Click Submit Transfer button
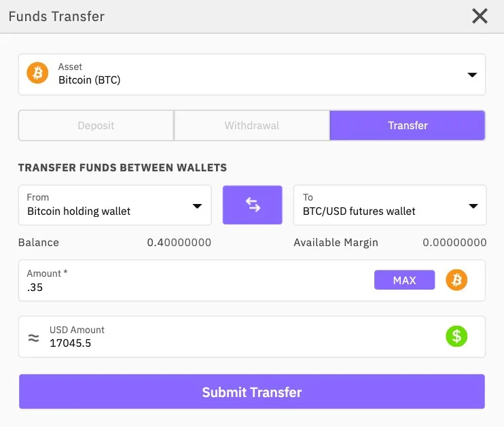The width and height of the screenshot is (504, 427). click(x=252, y=392)
